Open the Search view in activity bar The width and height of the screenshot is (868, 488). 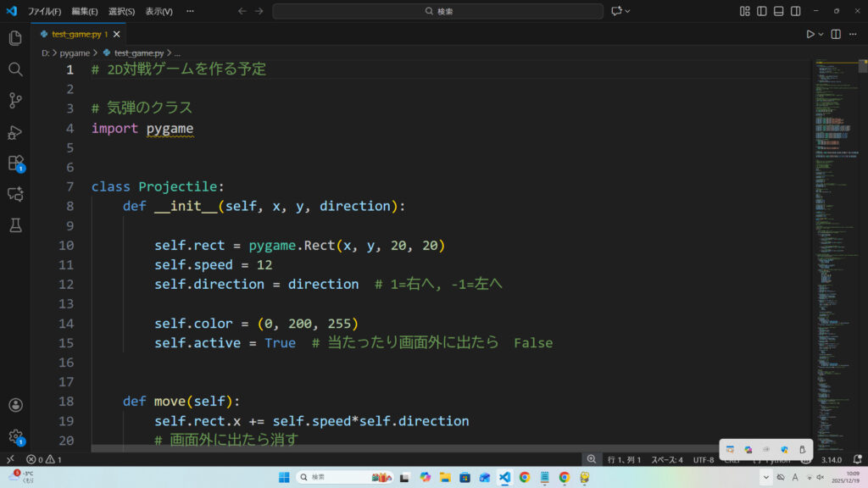pos(14,69)
